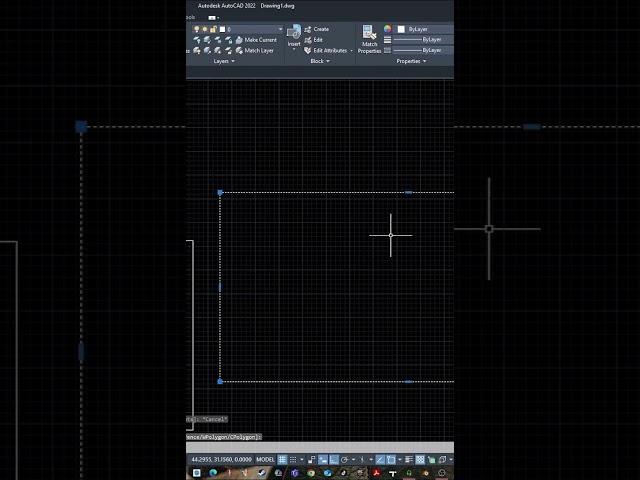Toggle the drawing grid display

coord(282,460)
